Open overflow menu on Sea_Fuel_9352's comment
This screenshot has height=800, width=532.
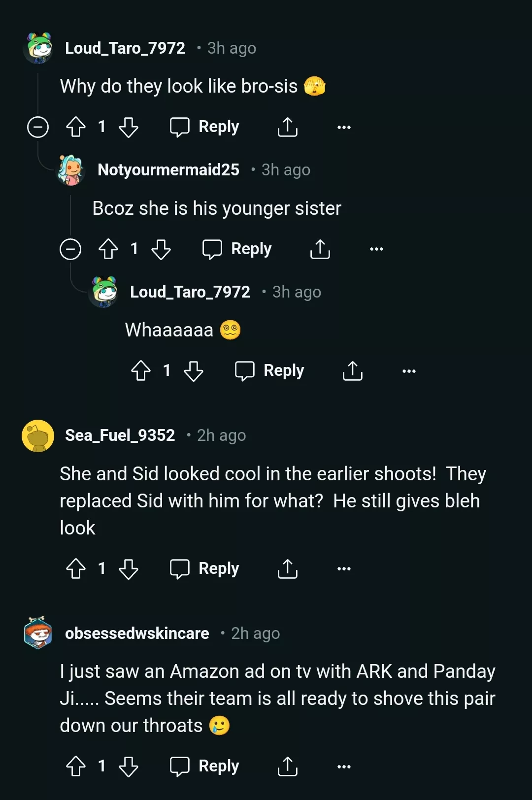(344, 569)
